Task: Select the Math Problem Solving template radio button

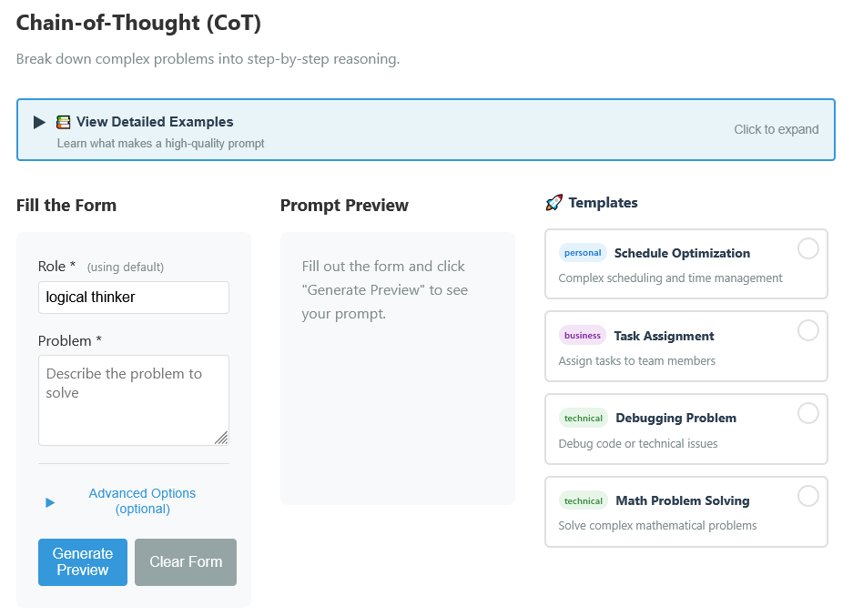Action: (x=808, y=496)
